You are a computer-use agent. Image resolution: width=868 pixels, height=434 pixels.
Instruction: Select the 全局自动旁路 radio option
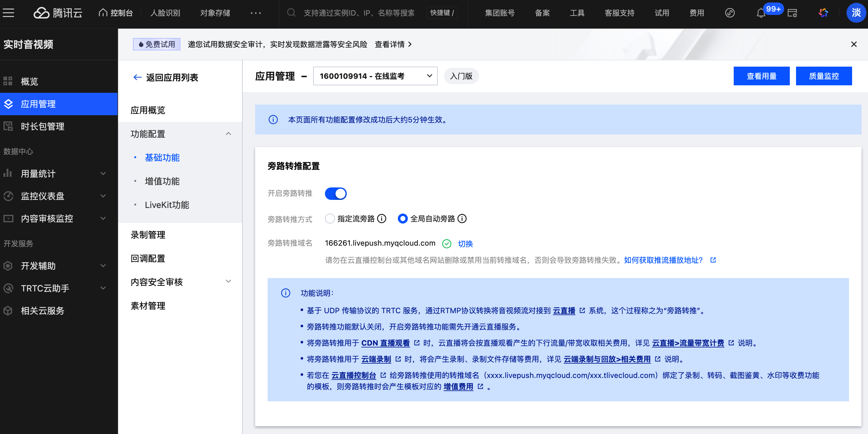coord(403,219)
